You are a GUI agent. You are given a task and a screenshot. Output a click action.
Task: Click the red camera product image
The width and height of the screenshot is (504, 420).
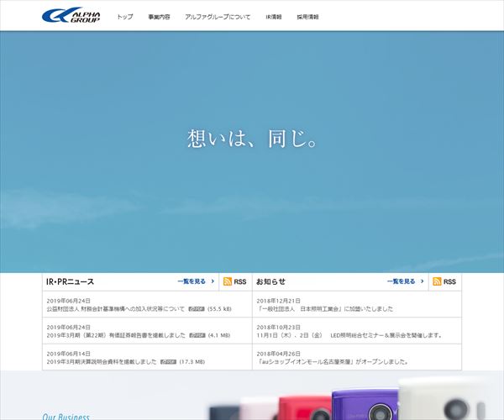click(306, 407)
